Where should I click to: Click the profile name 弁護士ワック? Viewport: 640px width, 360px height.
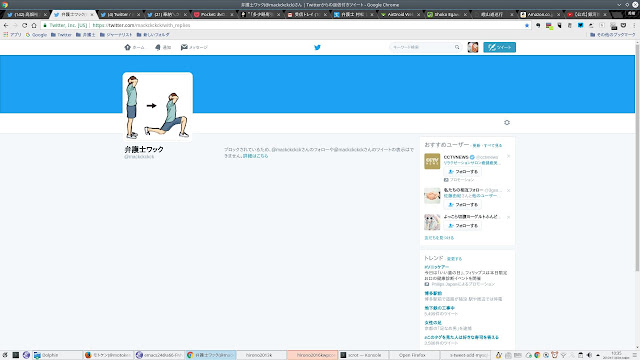144,149
